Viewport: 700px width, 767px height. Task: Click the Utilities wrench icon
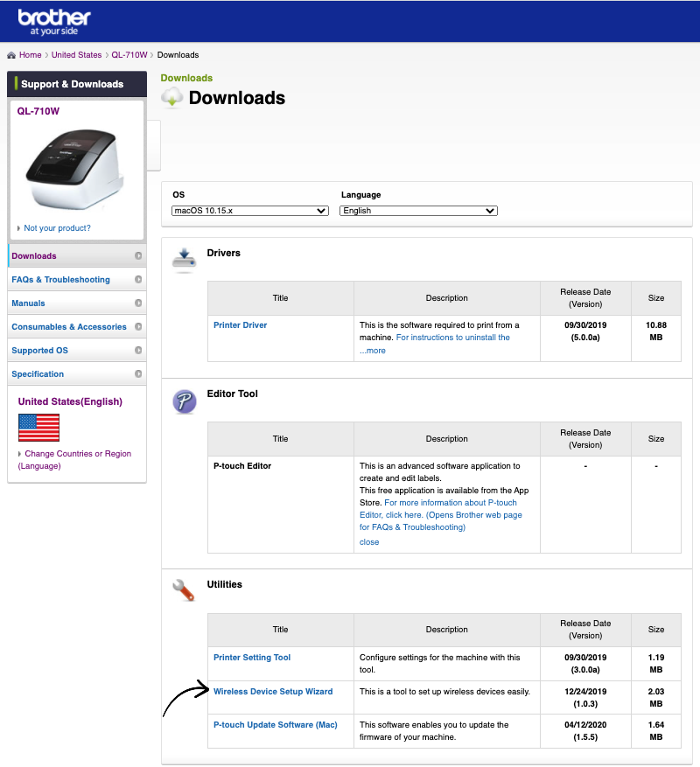pos(184,590)
